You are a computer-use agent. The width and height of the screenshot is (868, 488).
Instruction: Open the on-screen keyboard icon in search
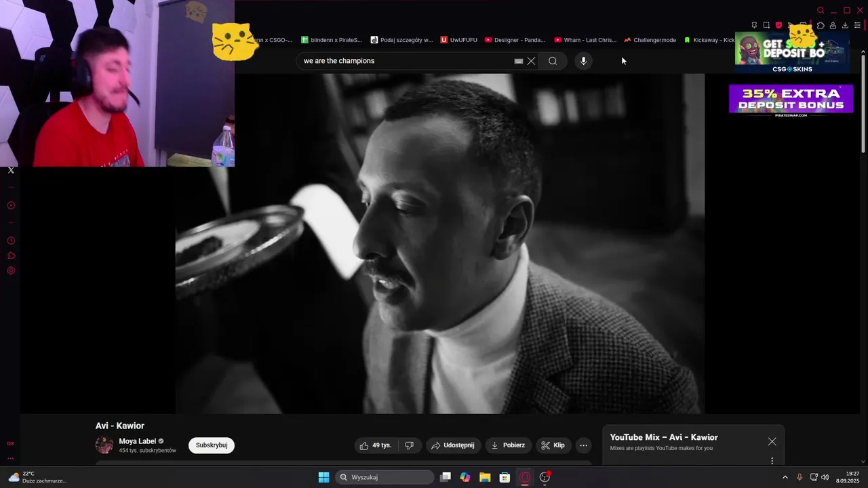point(519,61)
